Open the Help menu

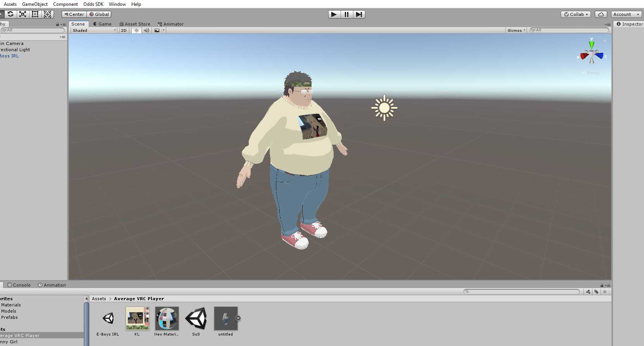(136, 4)
